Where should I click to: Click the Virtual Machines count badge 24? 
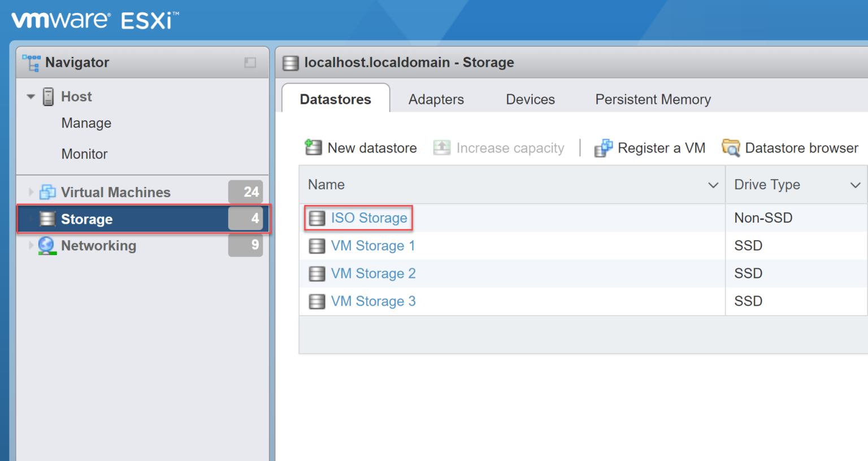(x=246, y=192)
